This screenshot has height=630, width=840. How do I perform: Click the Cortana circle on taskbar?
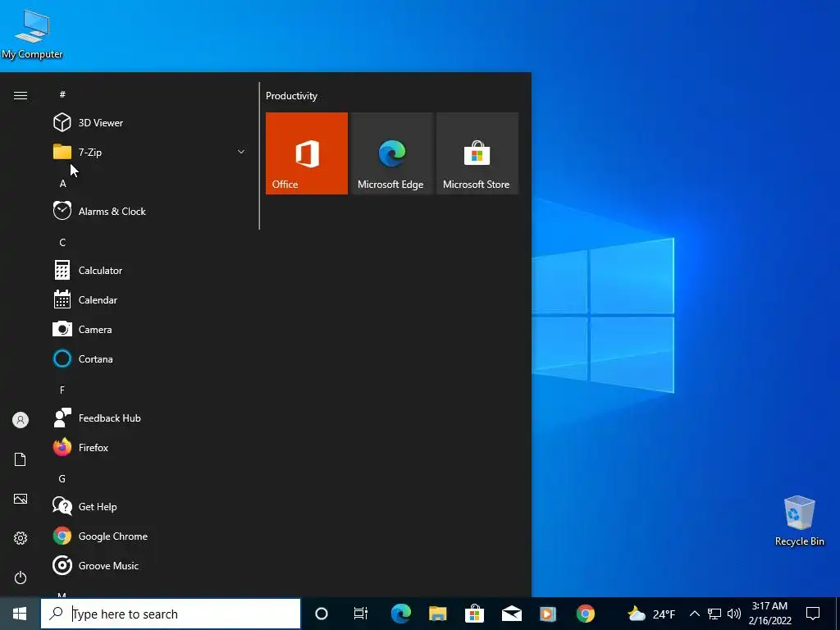coord(322,614)
